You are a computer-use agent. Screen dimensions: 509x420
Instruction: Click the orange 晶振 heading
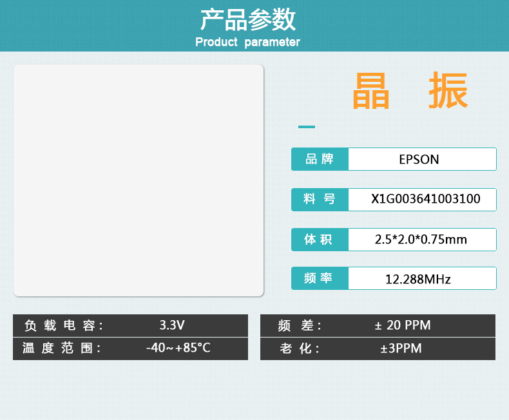tap(410, 91)
